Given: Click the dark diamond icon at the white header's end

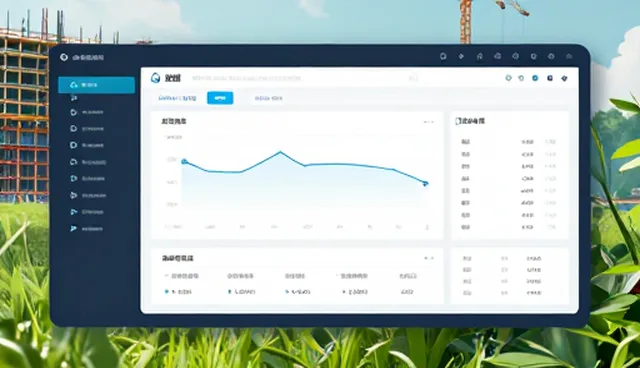Looking at the screenshot, I should [564, 78].
